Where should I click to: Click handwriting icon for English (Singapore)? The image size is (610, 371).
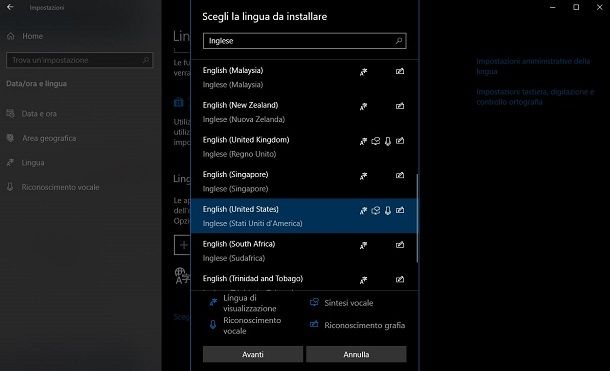(x=400, y=175)
